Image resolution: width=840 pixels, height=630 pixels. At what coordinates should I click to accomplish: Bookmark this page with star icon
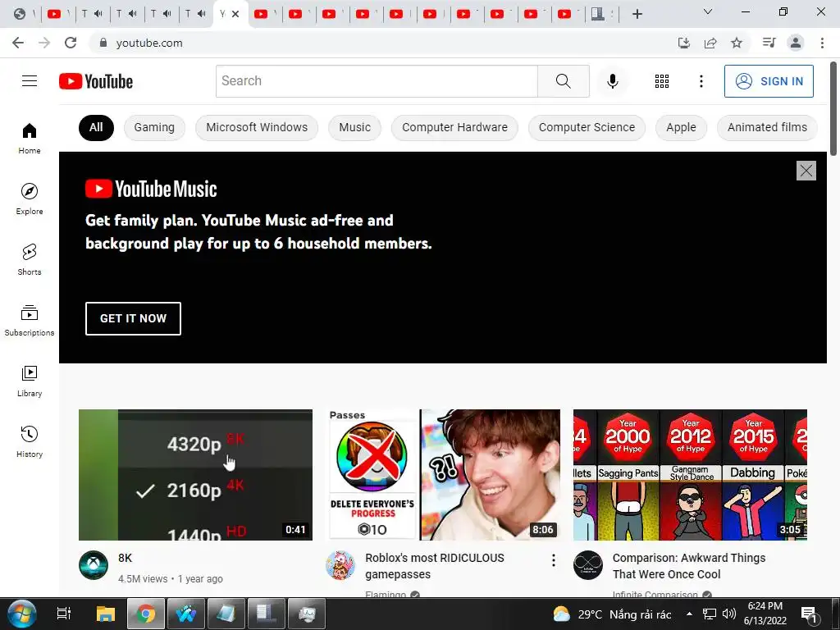[737, 43]
